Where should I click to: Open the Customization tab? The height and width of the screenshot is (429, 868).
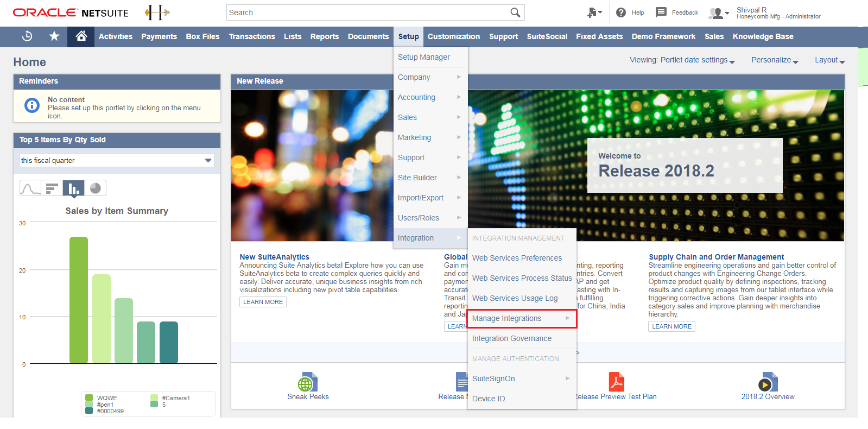(454, 36)
